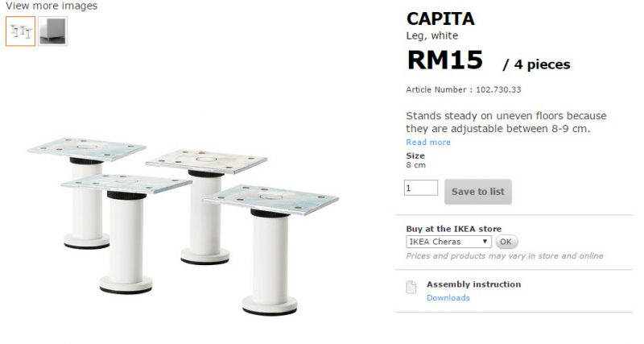Click the article number 102.730.33 text
644x344 pixels.
(498, 89)
